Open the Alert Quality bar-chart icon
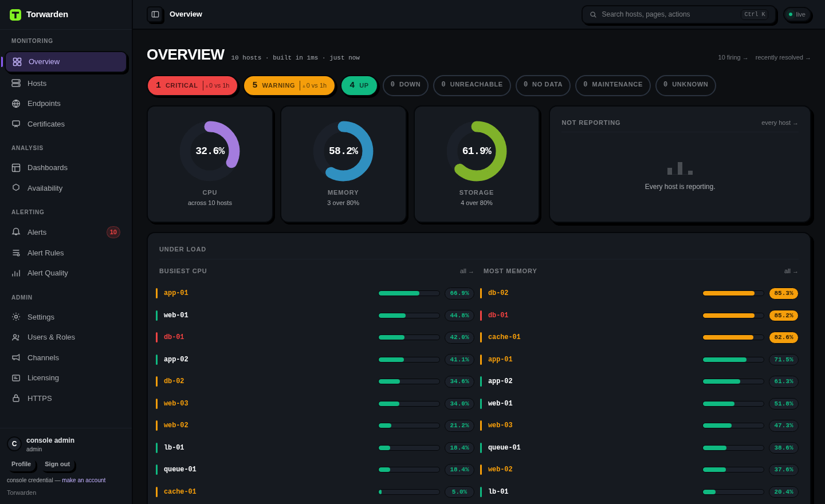This screenshot has height=504, width=825. click(16, 273)
